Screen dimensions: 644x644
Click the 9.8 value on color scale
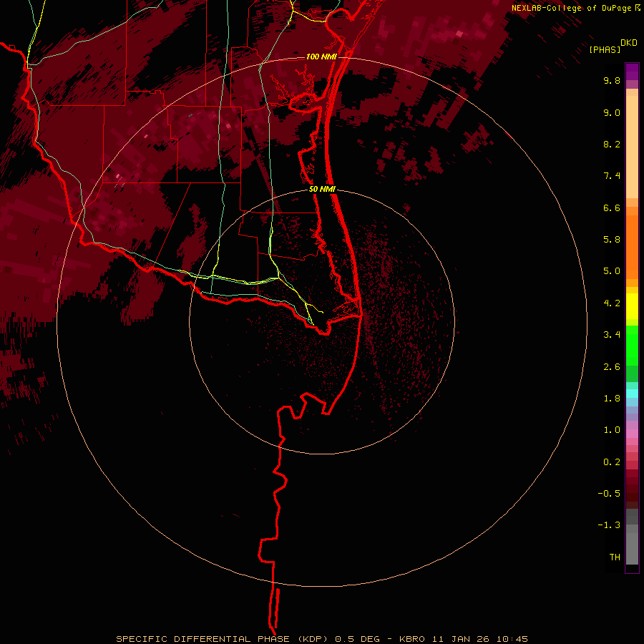point(612,80)
